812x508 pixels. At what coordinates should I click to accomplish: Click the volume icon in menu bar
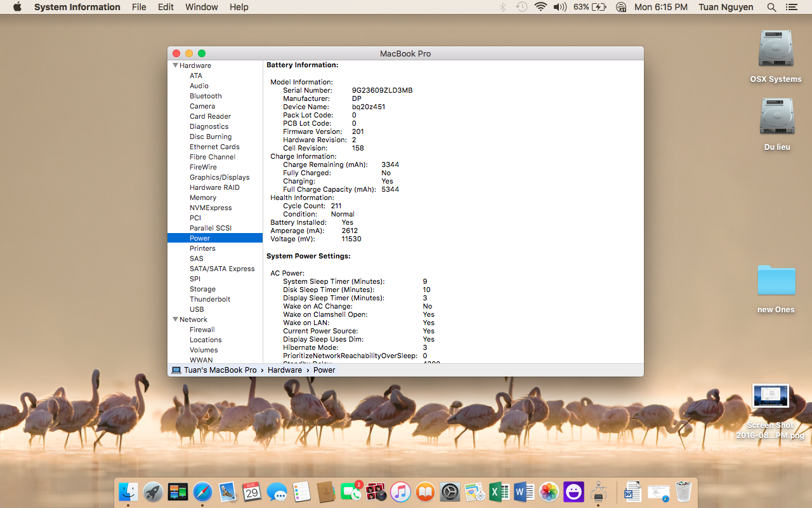coord(560,7)
